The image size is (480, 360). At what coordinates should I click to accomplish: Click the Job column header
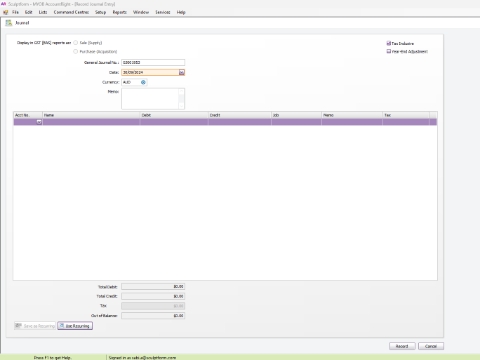296,115
